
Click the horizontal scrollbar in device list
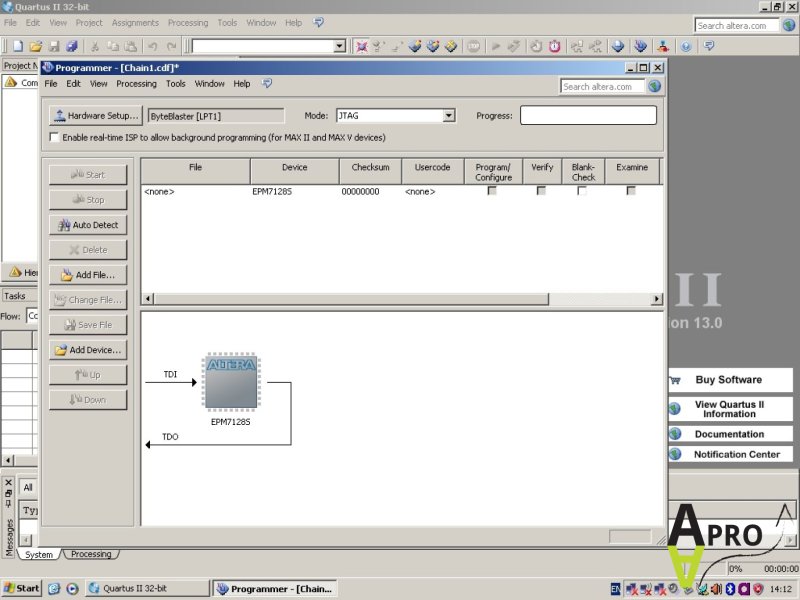351,299
